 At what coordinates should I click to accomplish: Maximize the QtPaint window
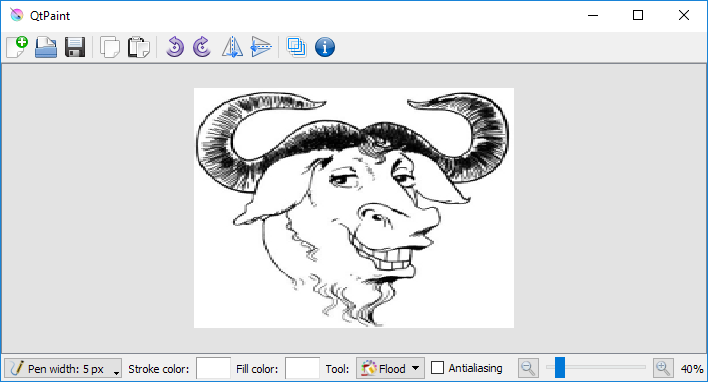(638, 15)
